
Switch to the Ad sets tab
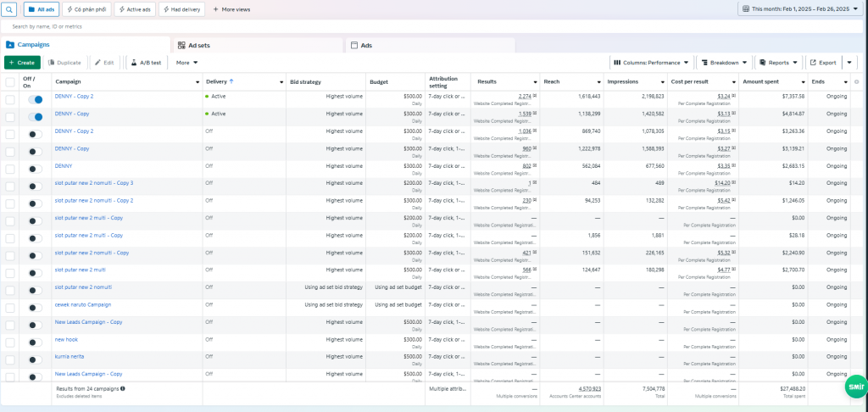[203, 44]
